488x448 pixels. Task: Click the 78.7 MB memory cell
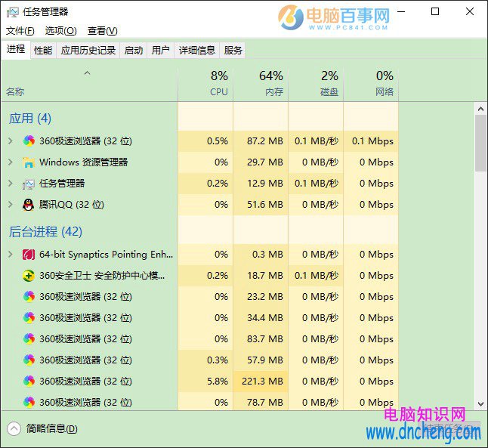click(261, 402)
